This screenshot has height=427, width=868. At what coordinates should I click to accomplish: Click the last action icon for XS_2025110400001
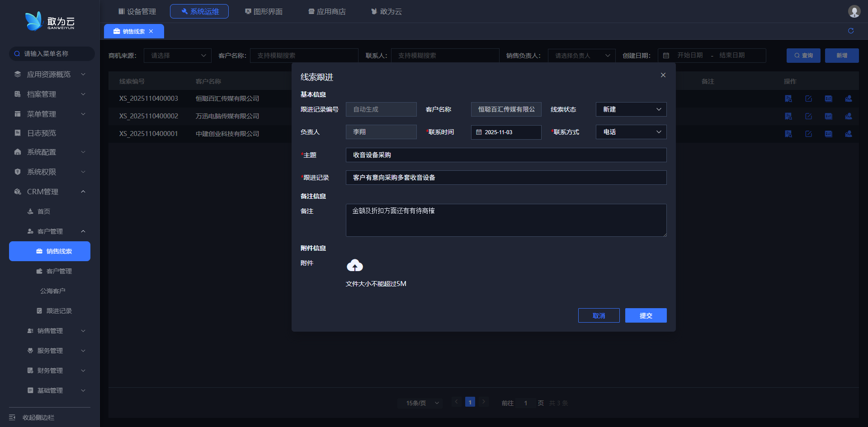pyautogui.click(x=849, y=134)
